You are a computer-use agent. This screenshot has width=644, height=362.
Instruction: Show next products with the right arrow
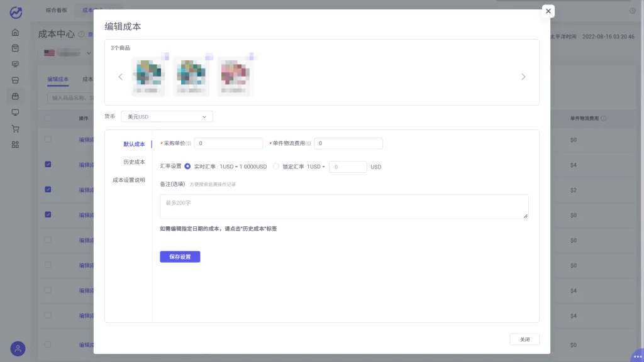click(x=523, y=77)
